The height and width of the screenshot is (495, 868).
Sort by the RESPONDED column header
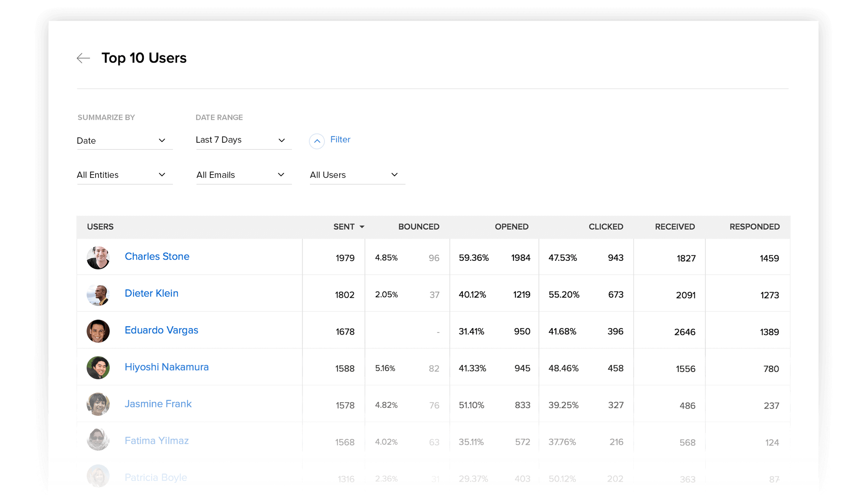(x=754, y=227)
